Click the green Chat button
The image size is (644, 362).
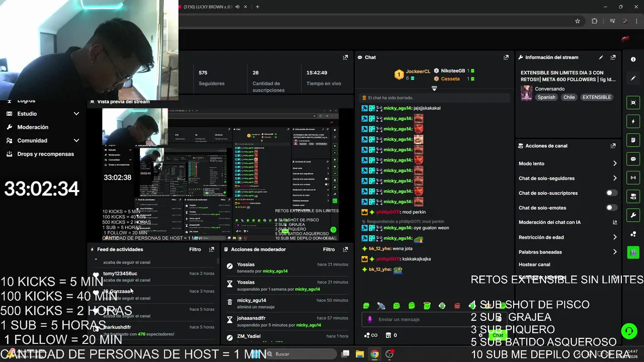coord(498,335)
